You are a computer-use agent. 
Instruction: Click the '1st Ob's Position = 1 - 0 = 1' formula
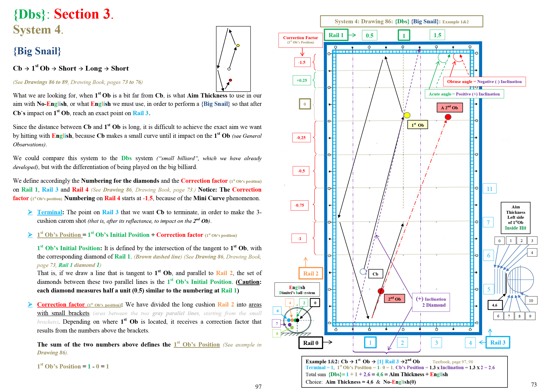click(73, 366)
